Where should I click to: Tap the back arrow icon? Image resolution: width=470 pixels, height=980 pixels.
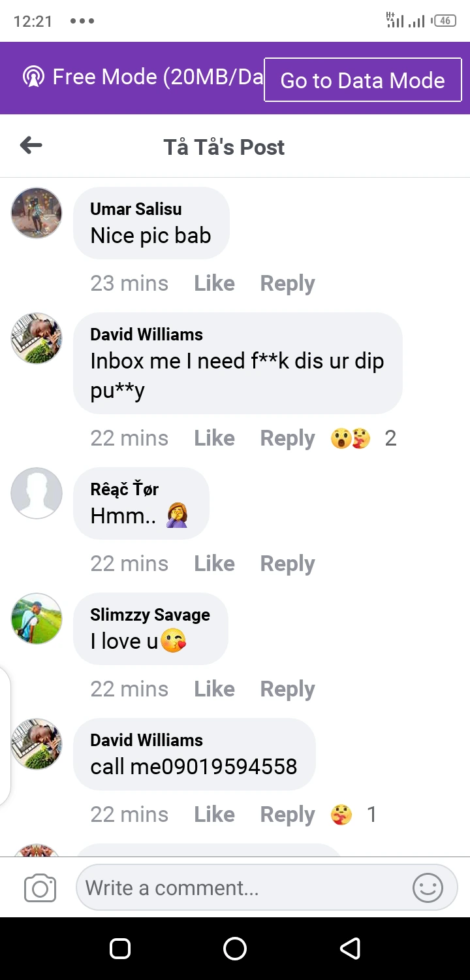(31, 146)
